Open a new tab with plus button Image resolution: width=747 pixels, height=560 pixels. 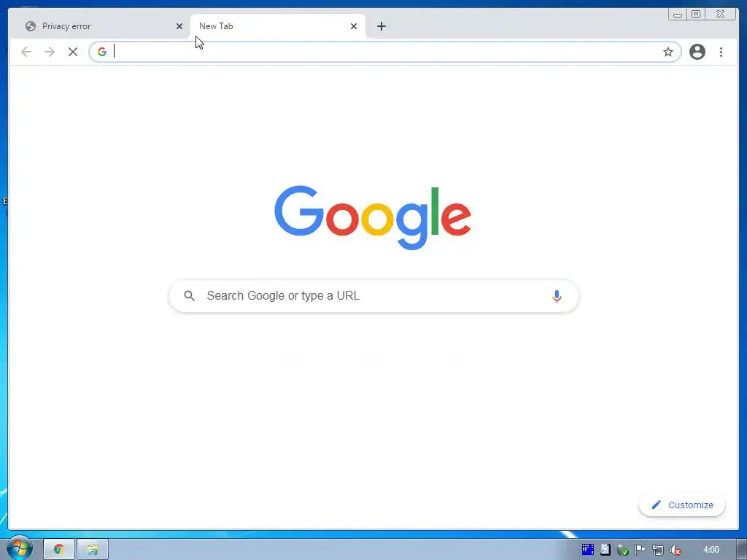[381, 26]
